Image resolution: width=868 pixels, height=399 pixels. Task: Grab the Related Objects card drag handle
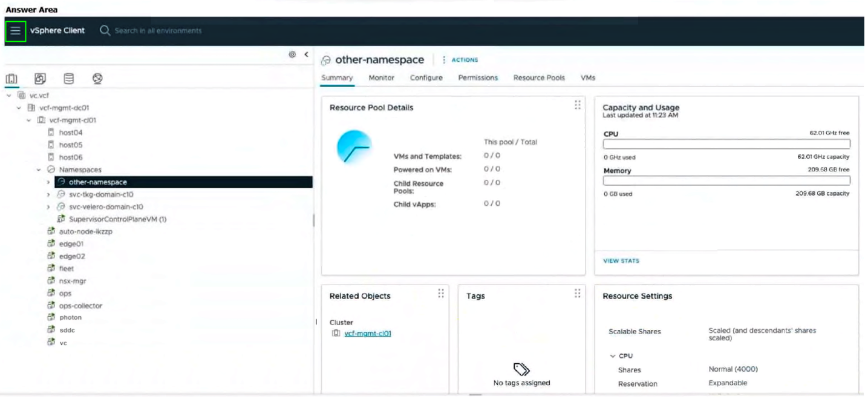coord(441,294)
